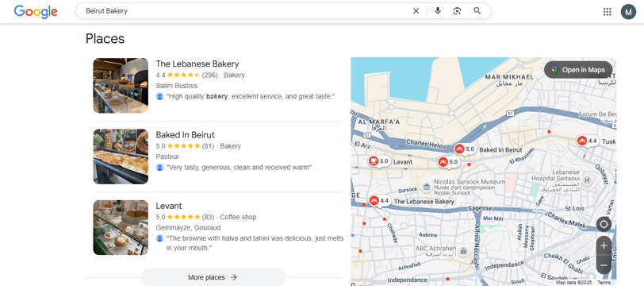This screenshot has width=644, height=286.
Task: Show more places
Action: pyautogui.click(x=213, y=277)
